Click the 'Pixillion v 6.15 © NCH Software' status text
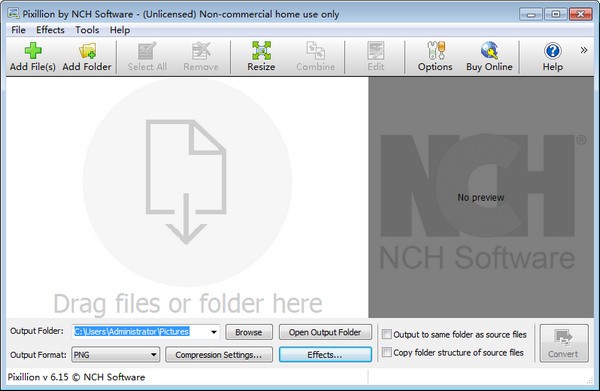 (77, 377)
